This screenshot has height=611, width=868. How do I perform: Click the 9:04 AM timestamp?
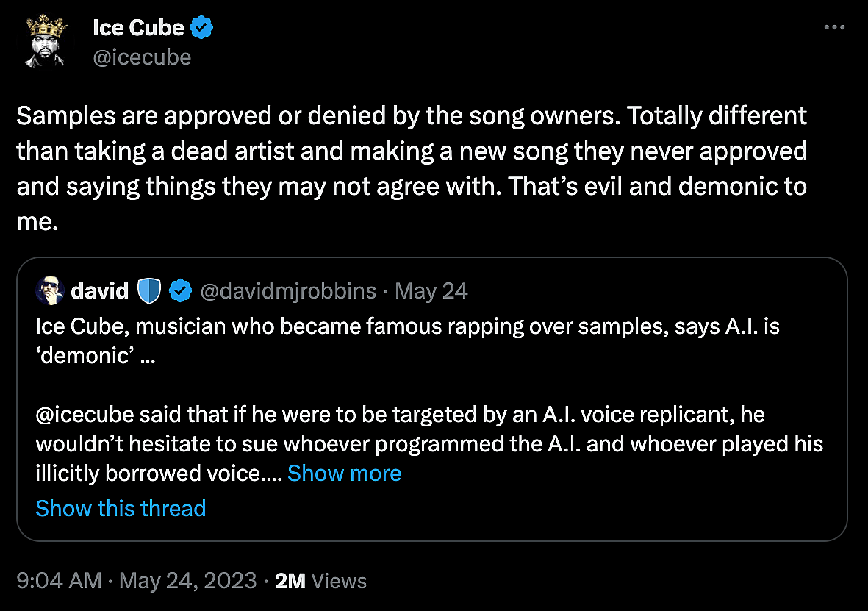pyautogui.click(x=59, y=581)
